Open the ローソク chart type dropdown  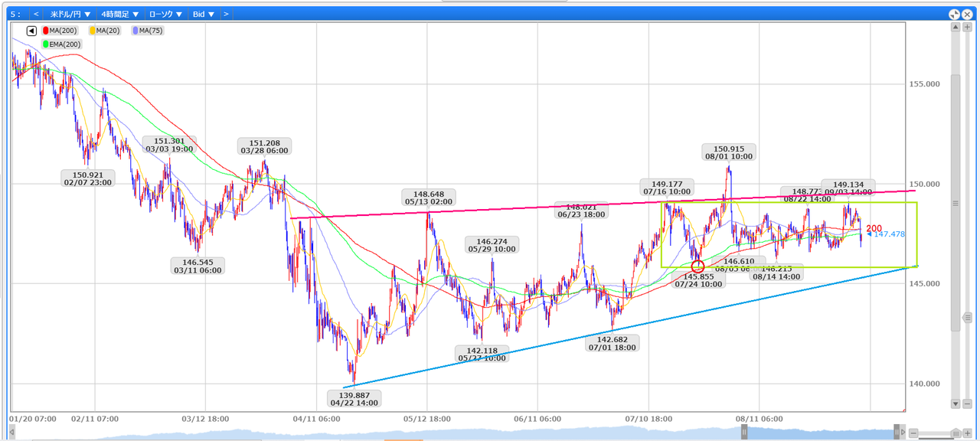[165, 14]
